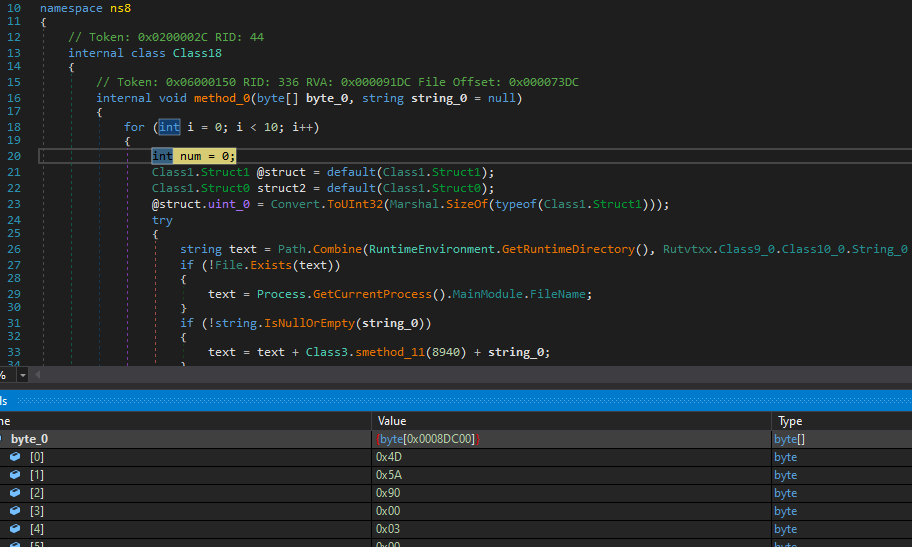Image resolution: width=912 pixels, height=547 pixels.
Task: Select the [3] array element row
Action: [456, 511]
